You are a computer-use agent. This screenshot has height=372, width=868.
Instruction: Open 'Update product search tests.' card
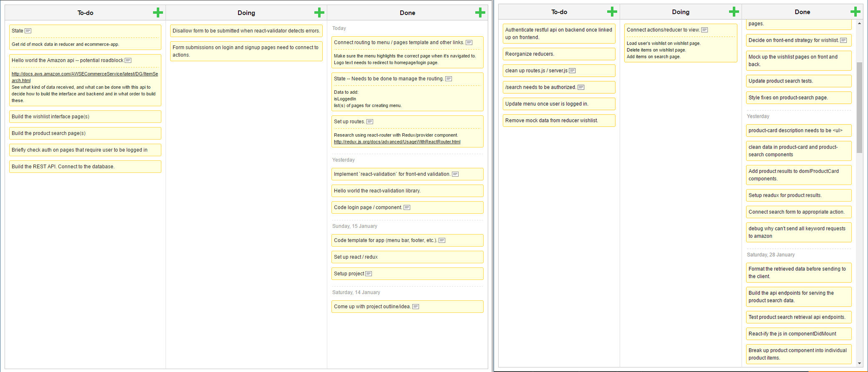tap(799, 81)
